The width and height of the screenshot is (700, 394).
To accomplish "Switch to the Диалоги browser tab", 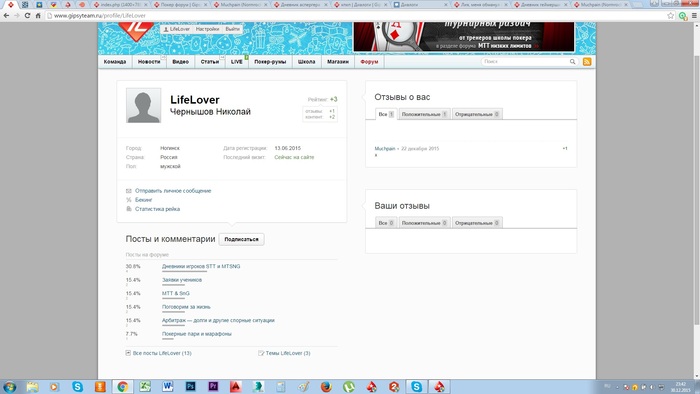I will click(x=421, y=5).
